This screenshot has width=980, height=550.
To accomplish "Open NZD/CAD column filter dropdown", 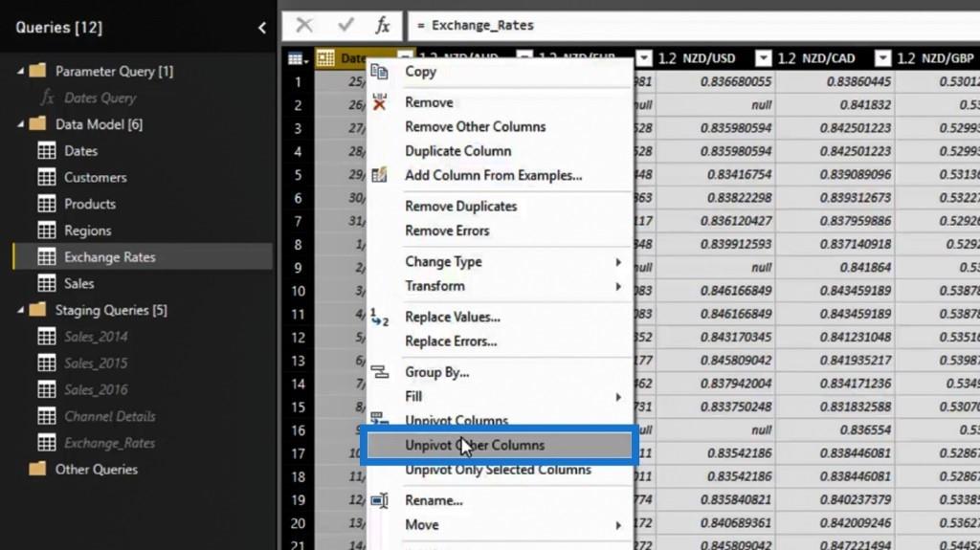I will [x=882, y=58].
